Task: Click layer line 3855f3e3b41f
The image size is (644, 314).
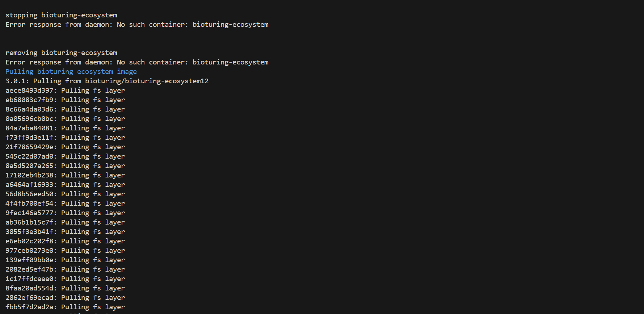Action: [65, 232]
